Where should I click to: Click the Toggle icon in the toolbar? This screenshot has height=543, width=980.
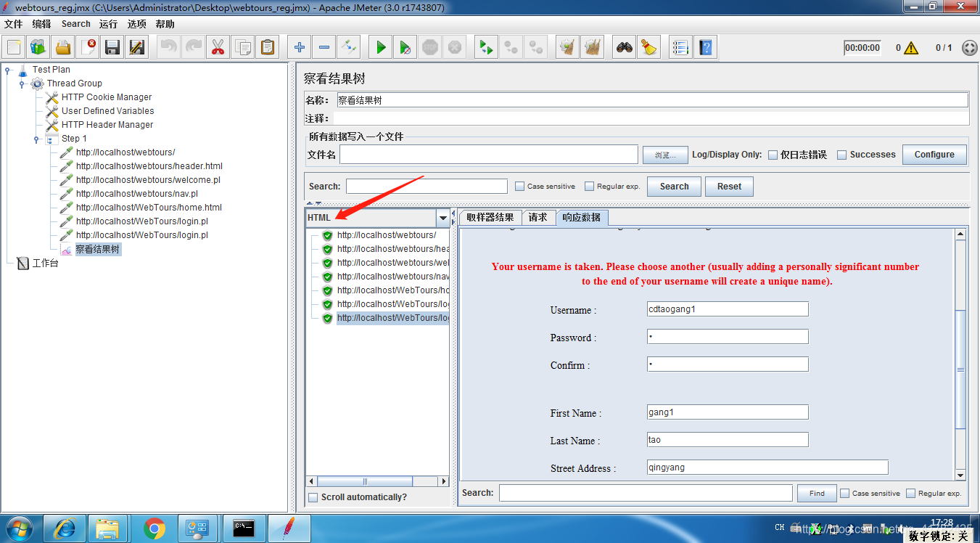click(349, 48)
